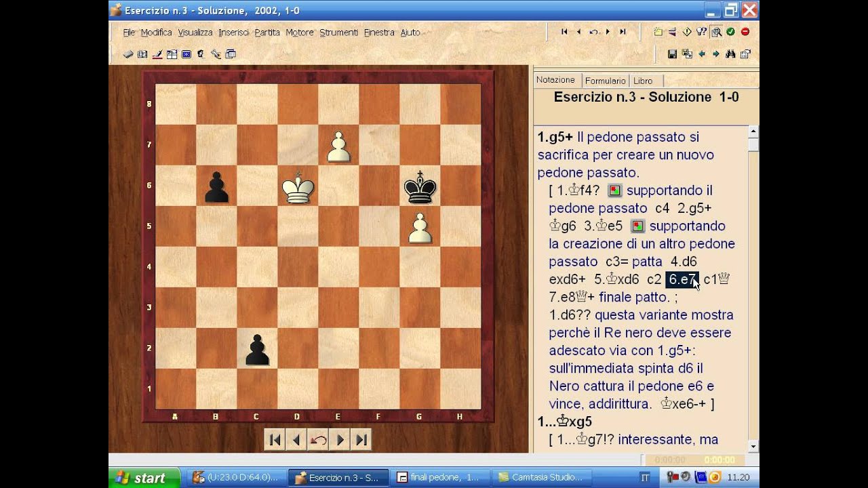The width and height of the screenshot is (868, 488).
Task: Jump to game end below the board
Action: [x=361, y=440]
